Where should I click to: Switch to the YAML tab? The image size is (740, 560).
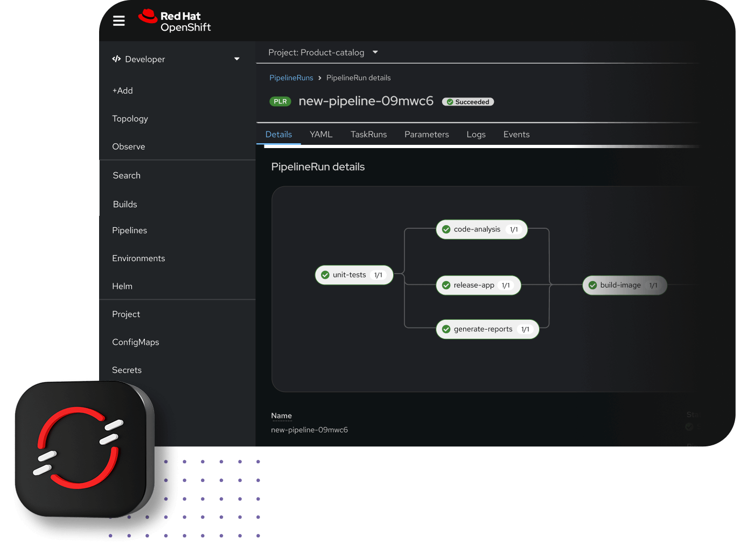tap(321, 135)
